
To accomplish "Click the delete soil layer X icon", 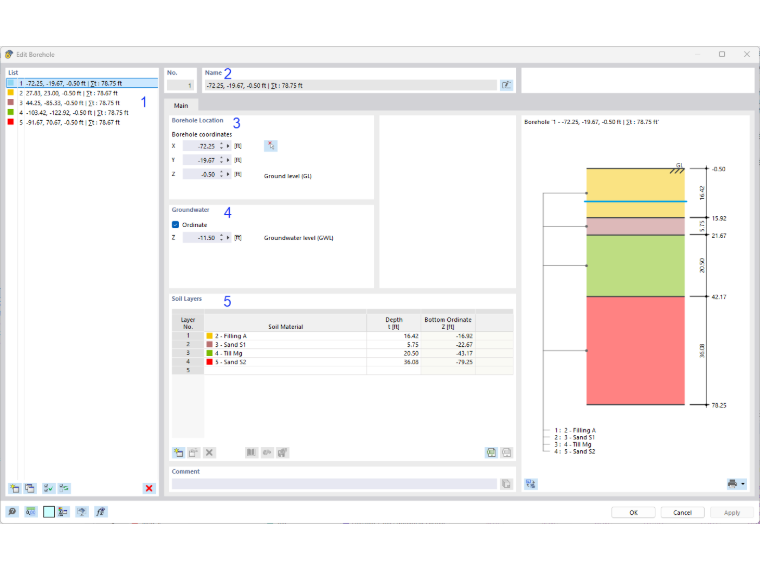I will coord(209,453).
